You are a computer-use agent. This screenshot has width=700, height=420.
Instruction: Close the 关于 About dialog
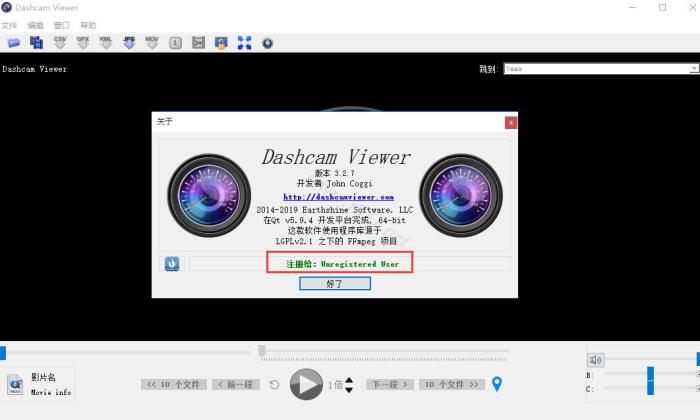[x=511, y=122]
